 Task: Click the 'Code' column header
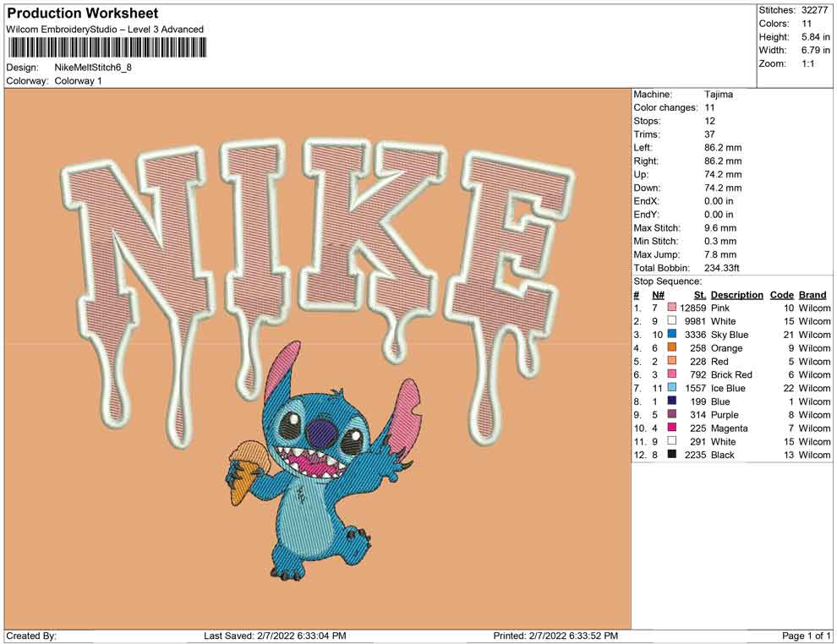(x=782, y=295)
